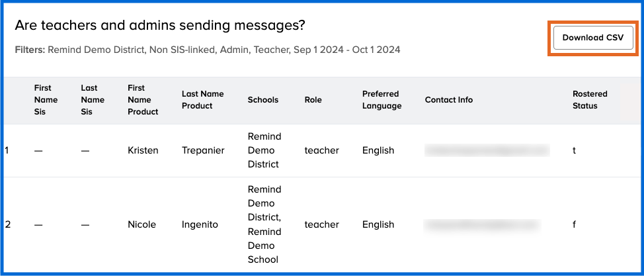Select the Preferred Language column header

pyautogui.click(x=382, y=100)
